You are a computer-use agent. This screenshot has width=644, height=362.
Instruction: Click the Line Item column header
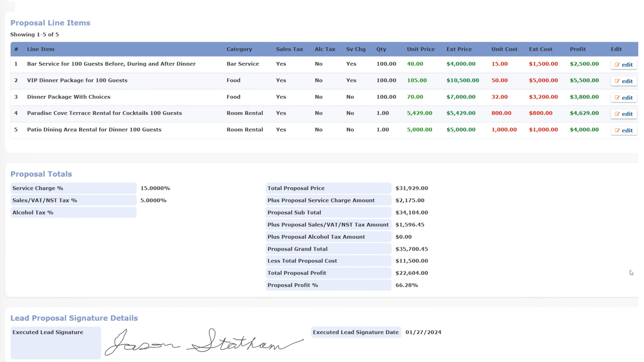[41, 49]
